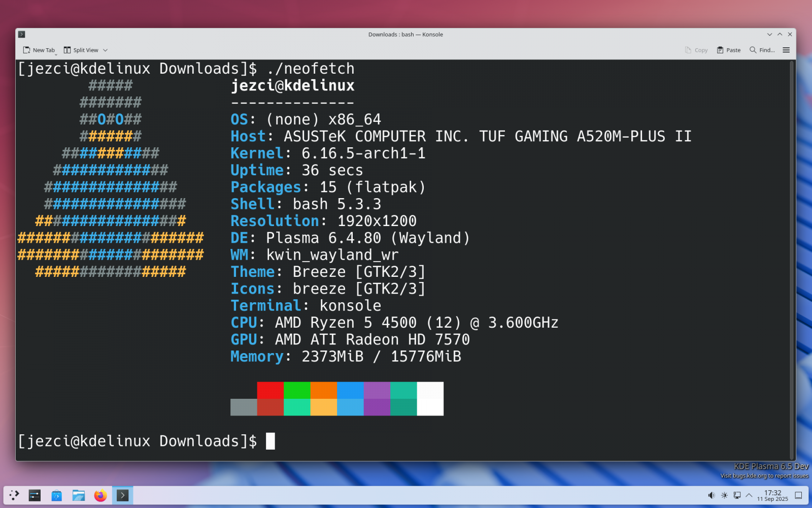Click the bright red color block

270,390
